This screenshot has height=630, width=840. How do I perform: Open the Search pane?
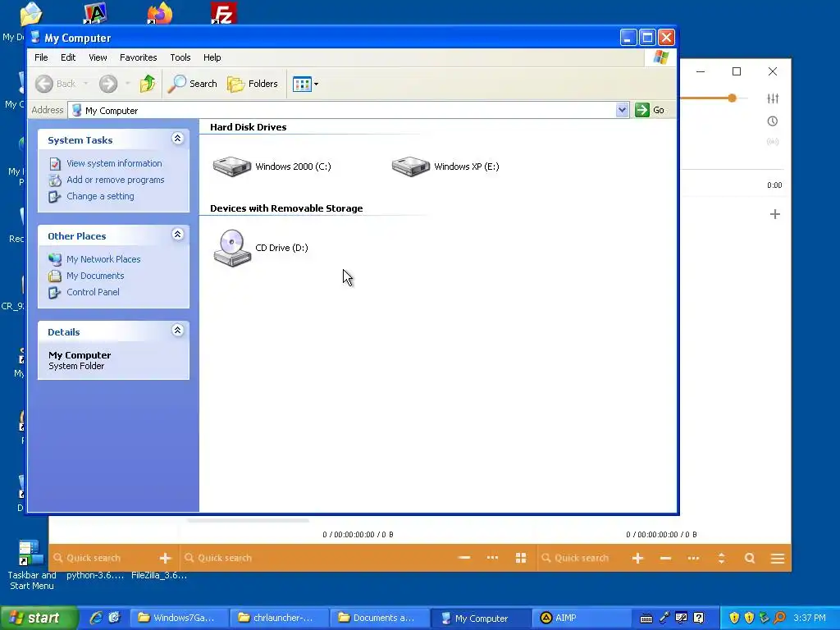coord(192,84)
